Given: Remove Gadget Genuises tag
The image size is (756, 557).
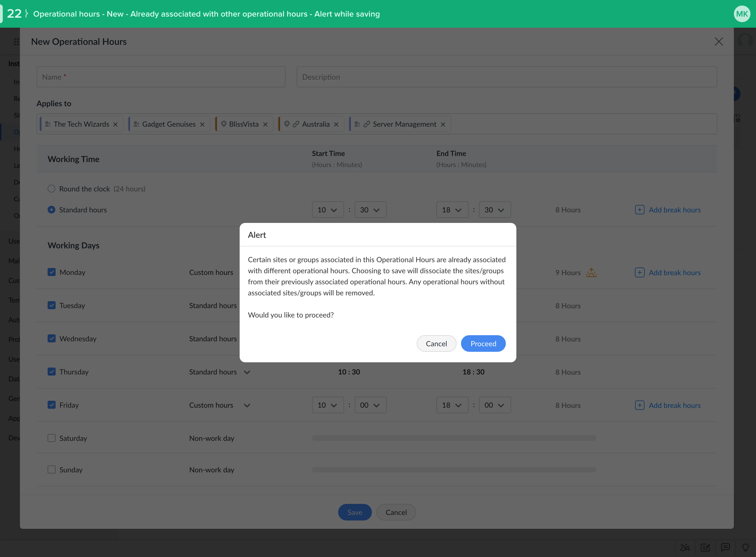Looking at the screenshot, I should point(202,124).
